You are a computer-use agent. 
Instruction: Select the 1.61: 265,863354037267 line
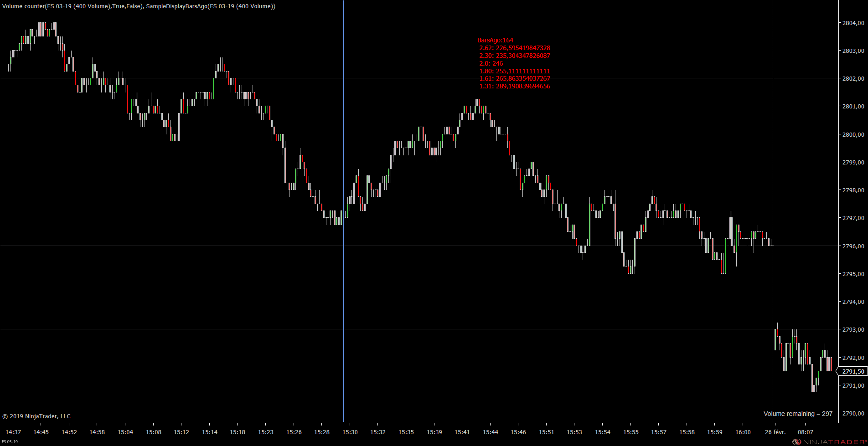515,78
